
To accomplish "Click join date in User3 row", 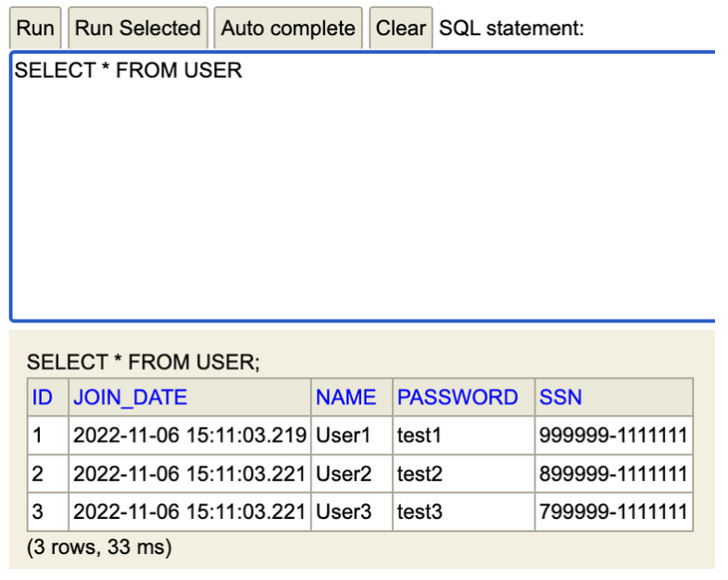I will [190, 512].
